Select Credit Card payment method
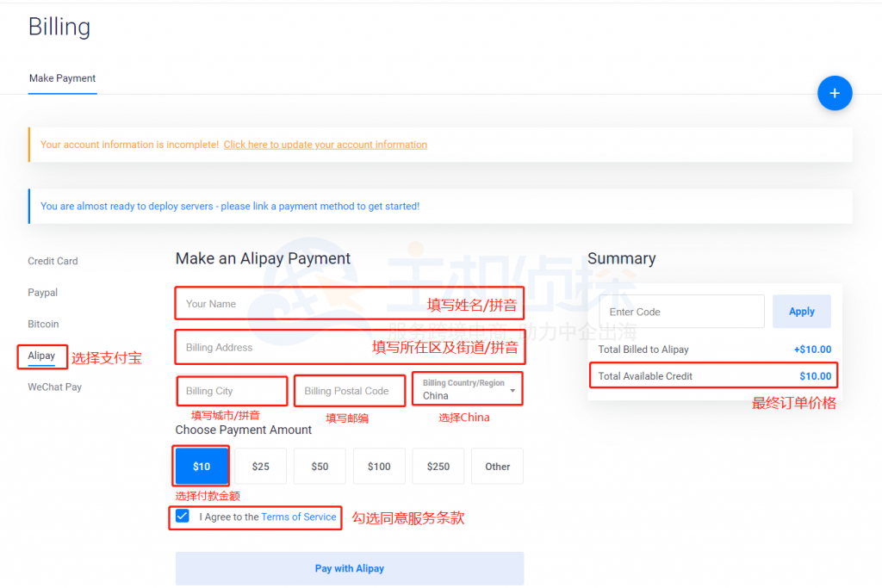Image resolution: width=882 pixels, height=588 pixels. 53,261
